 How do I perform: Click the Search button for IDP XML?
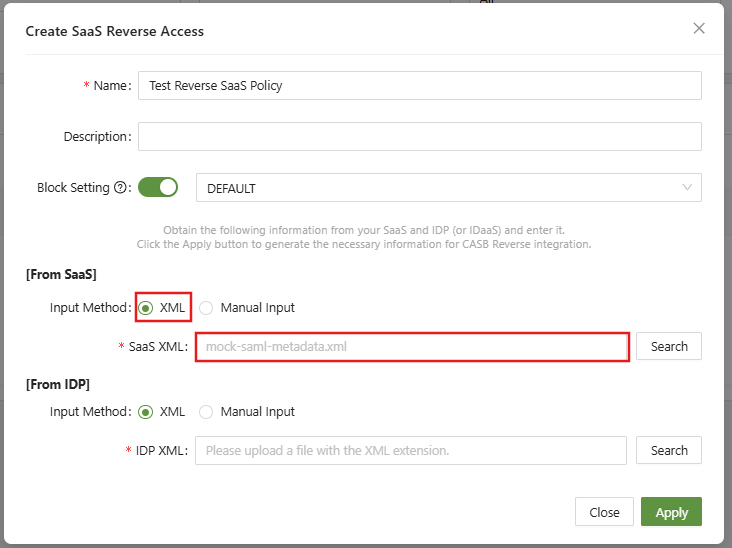click(669, 450)
